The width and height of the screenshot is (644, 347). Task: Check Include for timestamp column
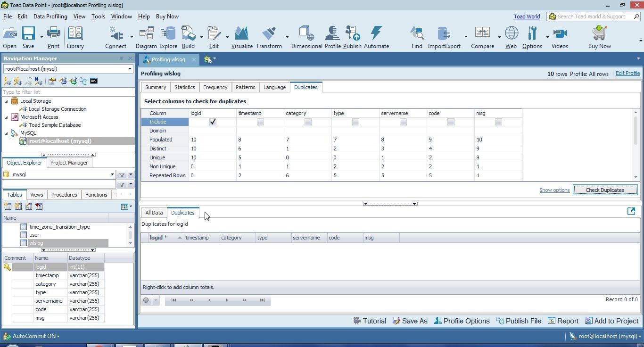click(x=260, y=122)
